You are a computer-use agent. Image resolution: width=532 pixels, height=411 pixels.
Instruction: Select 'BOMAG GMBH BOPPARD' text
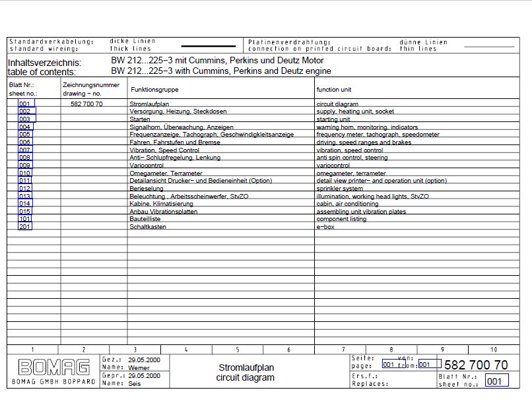pos(53,381)
